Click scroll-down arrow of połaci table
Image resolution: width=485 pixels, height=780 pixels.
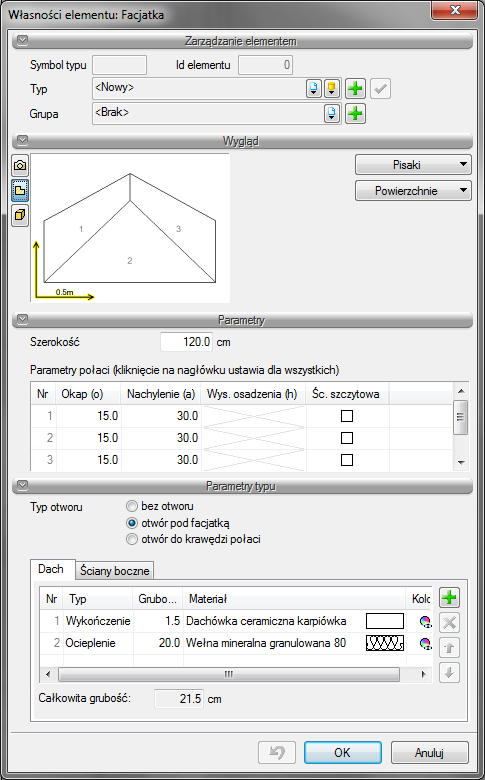coord(461,463)
